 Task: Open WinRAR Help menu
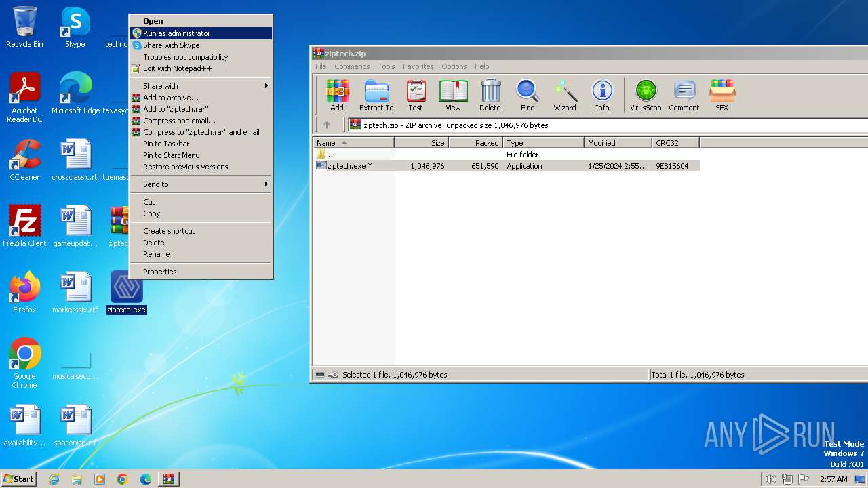[482, 66]
